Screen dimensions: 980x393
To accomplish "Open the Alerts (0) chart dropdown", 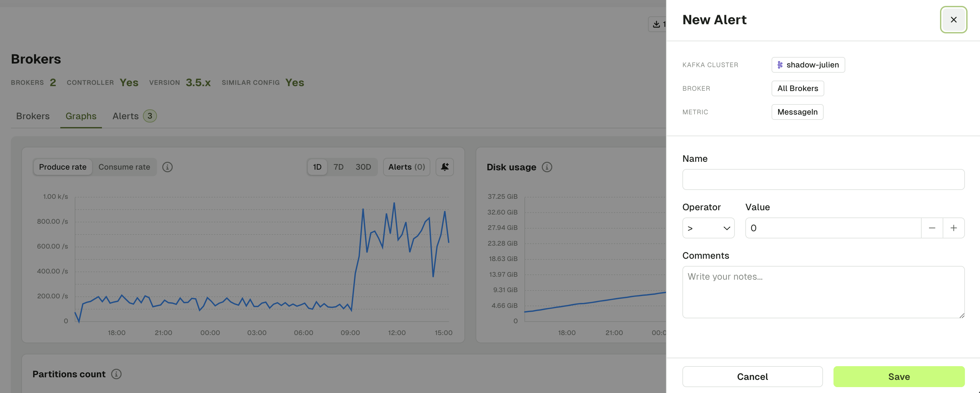I will coord(406,167).
